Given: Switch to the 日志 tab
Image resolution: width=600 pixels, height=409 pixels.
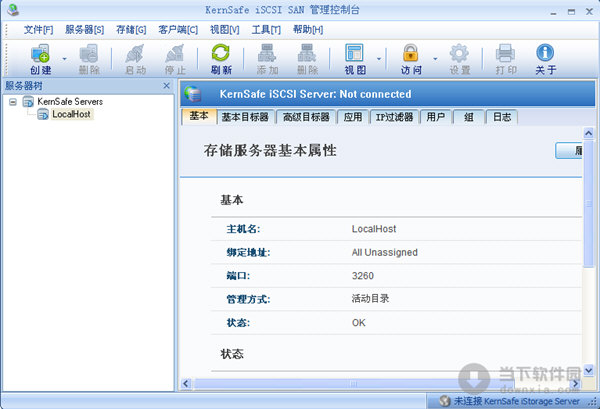Looking at the screenshot, I should point(502,117).
